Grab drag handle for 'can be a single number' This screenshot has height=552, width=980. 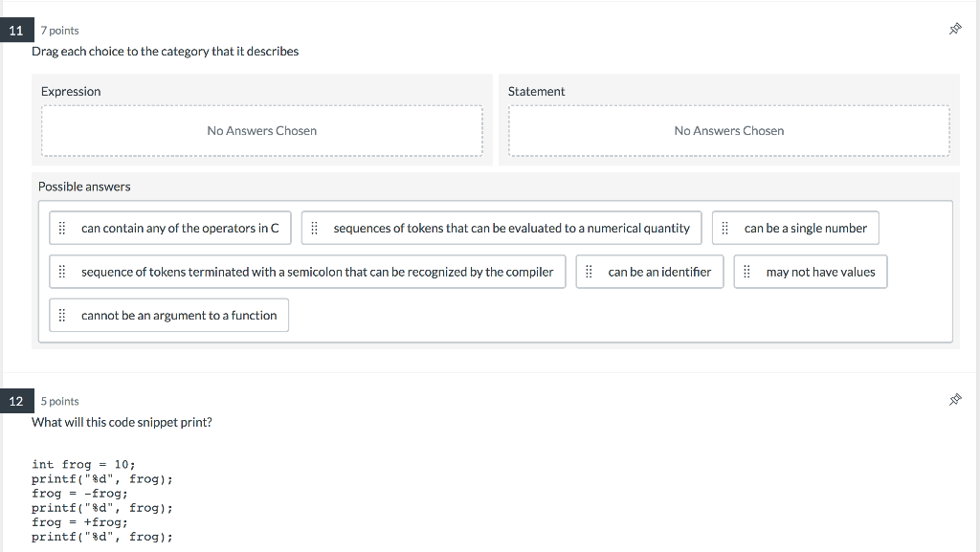[724, 229]
